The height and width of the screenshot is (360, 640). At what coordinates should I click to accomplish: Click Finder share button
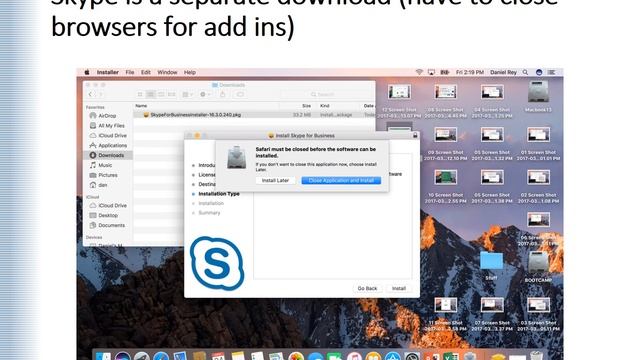(222, 94)
